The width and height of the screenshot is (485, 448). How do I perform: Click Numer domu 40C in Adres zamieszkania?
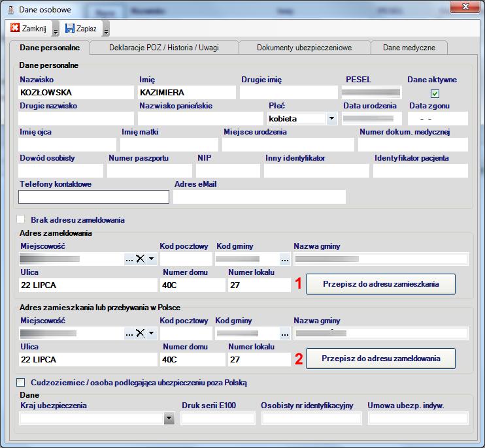click(x=193, y=359)
